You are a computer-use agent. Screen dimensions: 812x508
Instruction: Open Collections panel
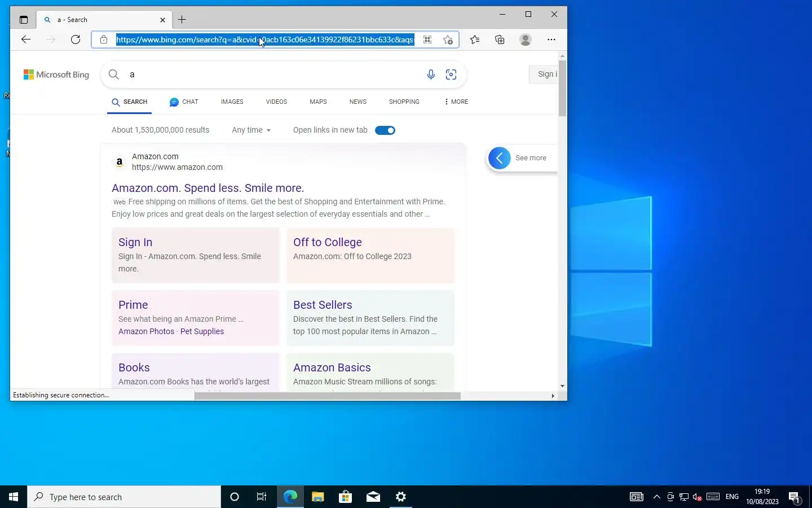[x=500, y=40]
